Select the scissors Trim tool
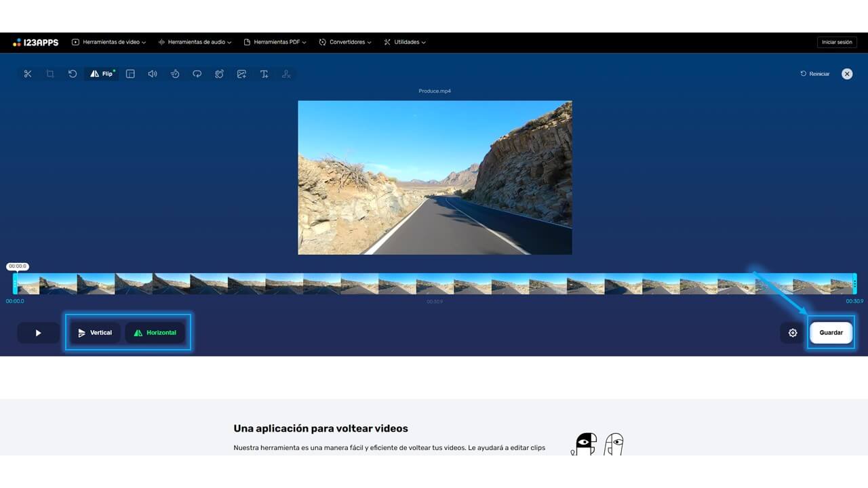This screenshot has height=488, width=868. click(28, 74)
